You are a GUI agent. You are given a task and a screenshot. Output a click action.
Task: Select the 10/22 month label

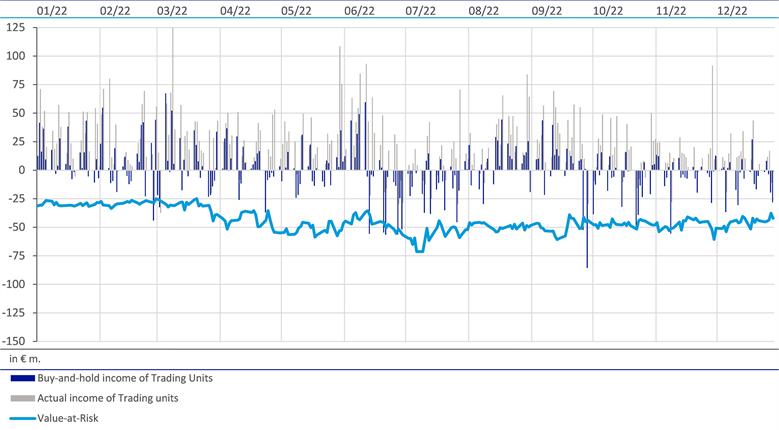click(608, 11)
